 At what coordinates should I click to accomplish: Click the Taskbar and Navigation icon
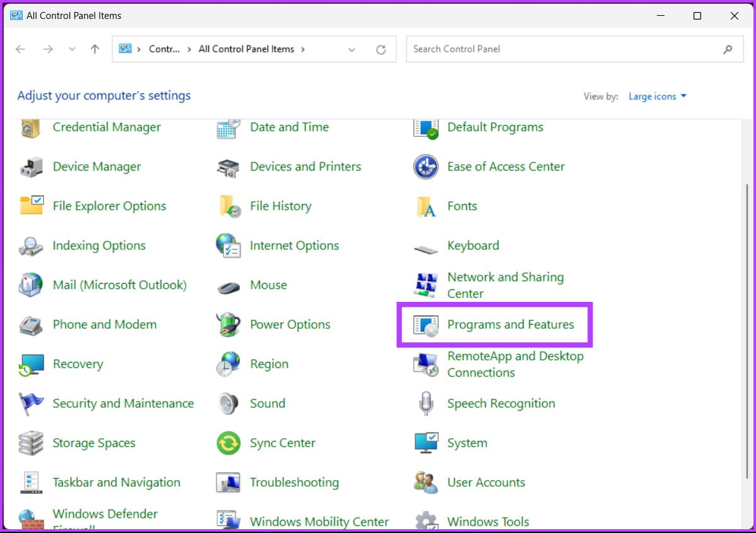[32, 482]
